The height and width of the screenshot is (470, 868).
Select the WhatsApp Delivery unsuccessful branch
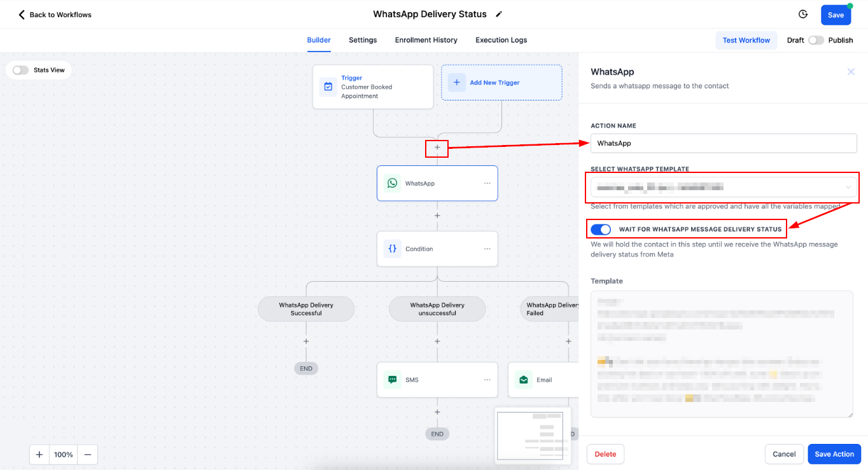[x=437, y=309]
